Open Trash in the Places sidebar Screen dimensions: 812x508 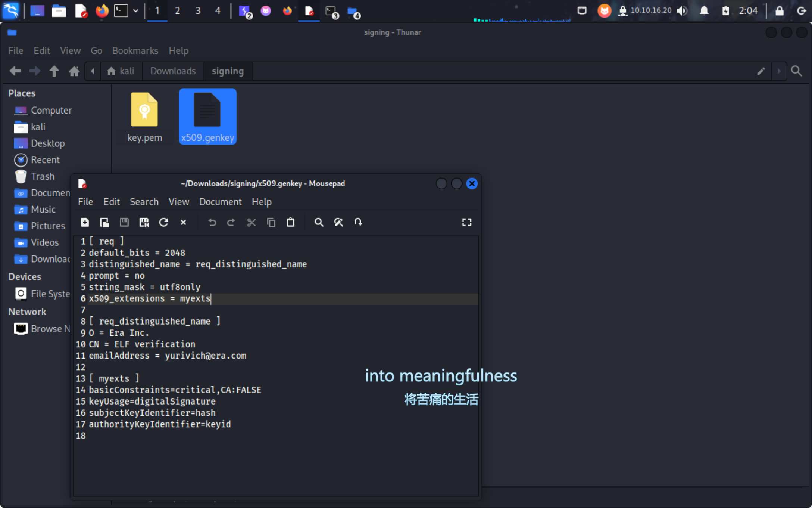[43, 176]
